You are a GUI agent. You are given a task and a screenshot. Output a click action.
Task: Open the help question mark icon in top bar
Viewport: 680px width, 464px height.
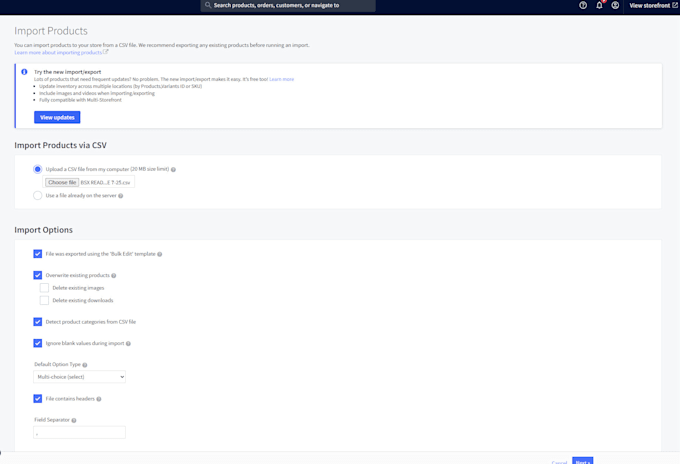pos(583,5)
